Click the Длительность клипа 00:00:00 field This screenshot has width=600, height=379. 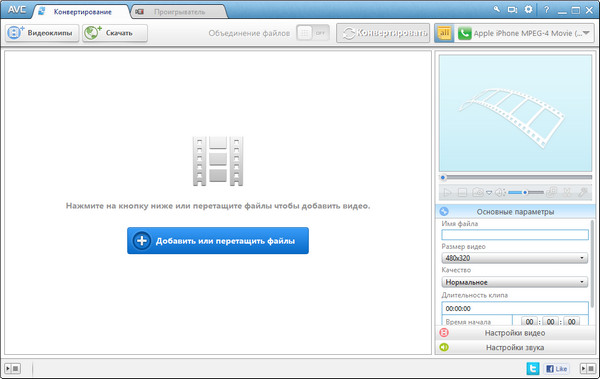tap(515, 308)
